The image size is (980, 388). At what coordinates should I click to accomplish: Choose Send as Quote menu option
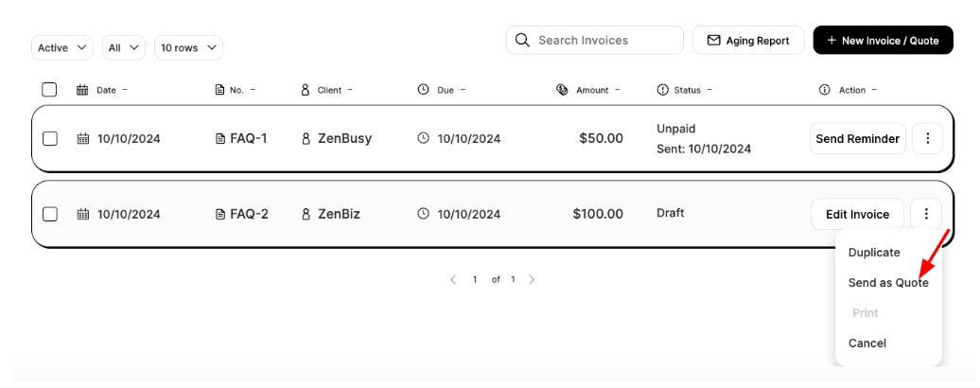point(887,283)
